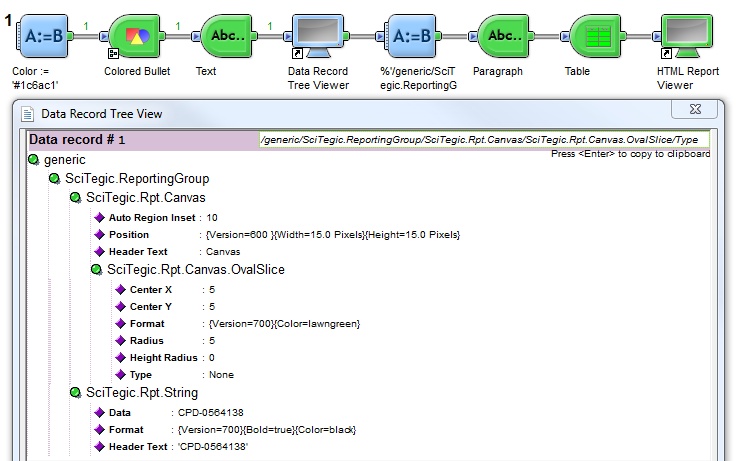Close the Data Record Tree View window
Image resolution: width=741 pixels, height=461 pixels.
pyautogui.click(x=695, y=109)
